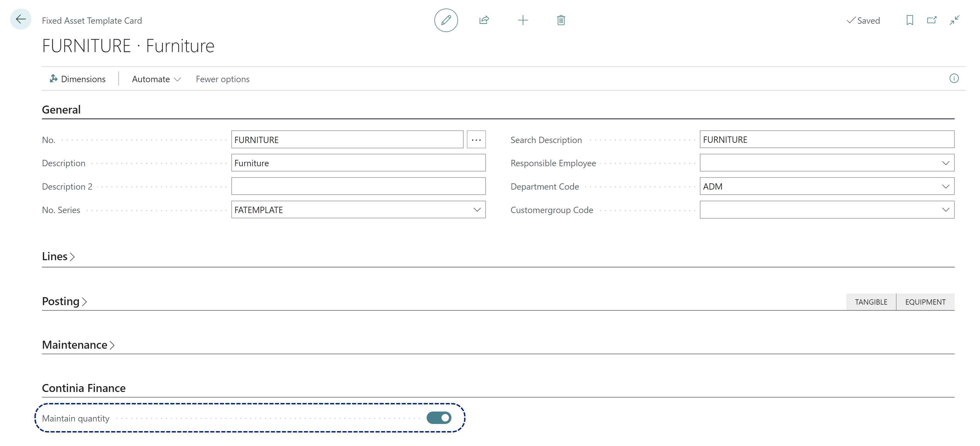The image size is (980, 446).
Task: Click into the No. field
Action: 347,140
